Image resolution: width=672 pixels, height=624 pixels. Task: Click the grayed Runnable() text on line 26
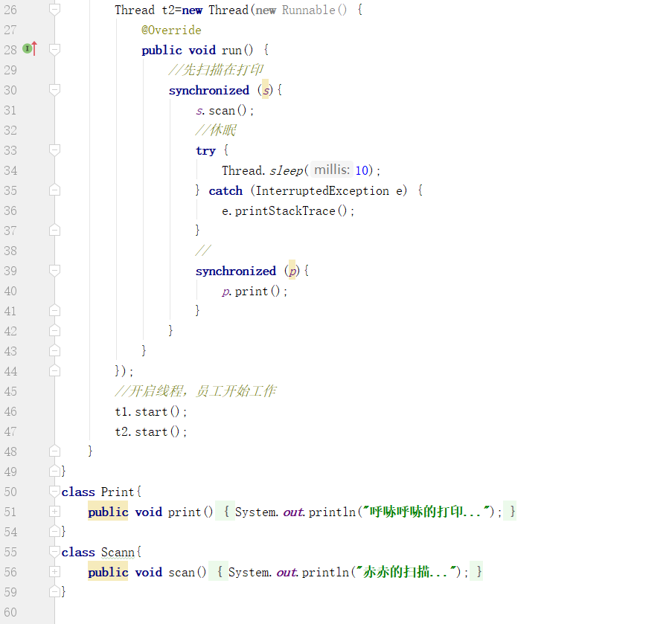314,10
